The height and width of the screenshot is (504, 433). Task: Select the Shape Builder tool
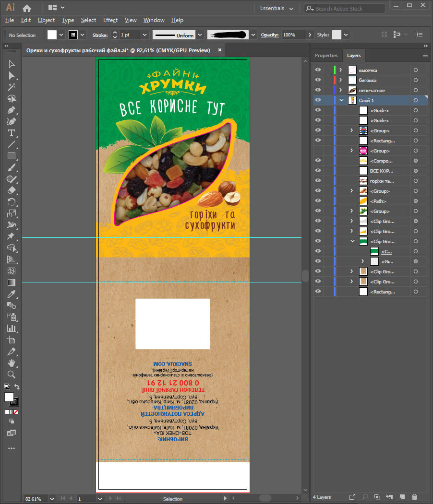point(12,248)
